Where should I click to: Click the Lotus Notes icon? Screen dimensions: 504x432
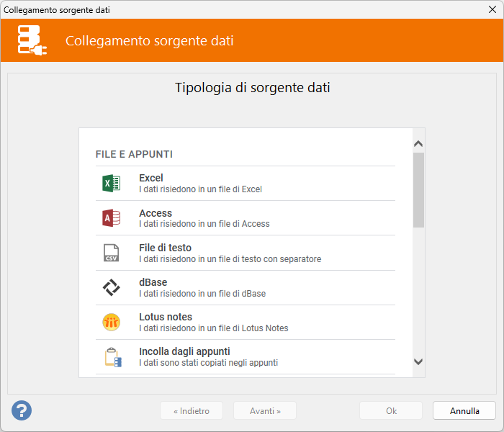pyautogui.click(x=111, y=322)
